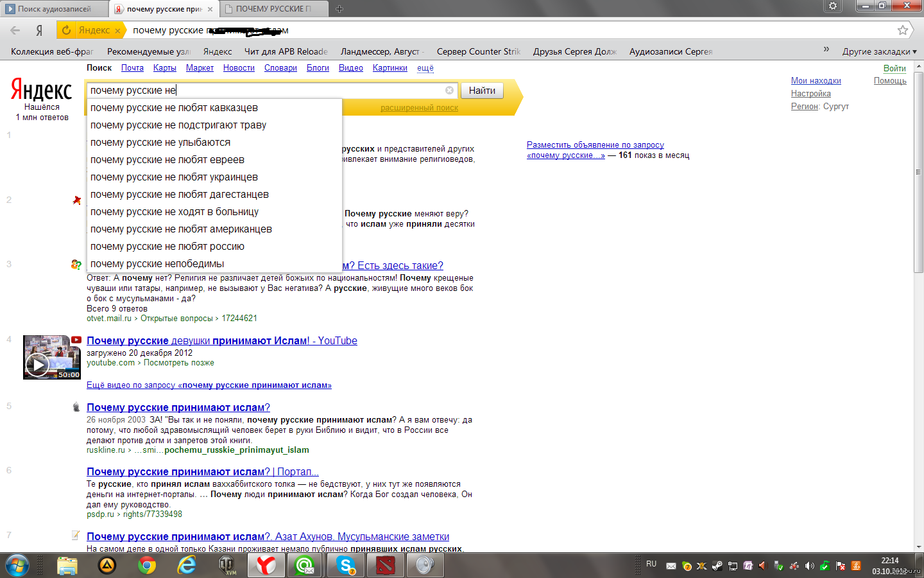Open the Аудиозаписи Сергея bookmark
Viewport: 924px width, 578px height.
671,51
